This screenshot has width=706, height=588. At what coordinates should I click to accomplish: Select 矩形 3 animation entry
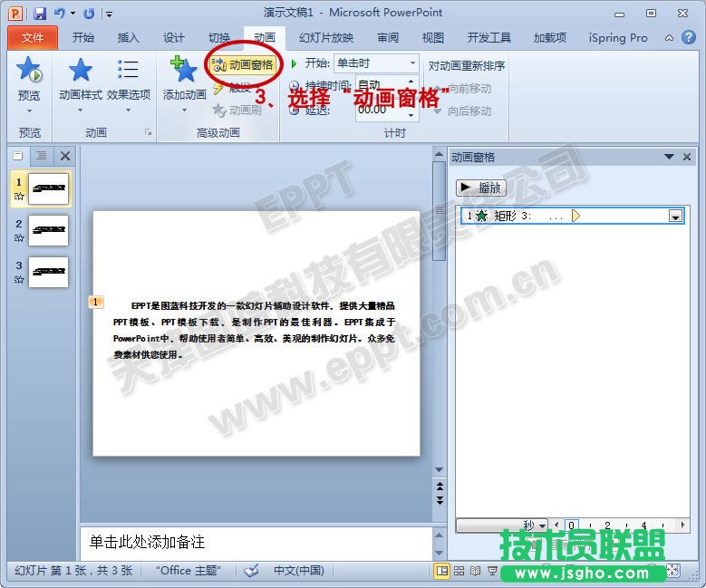(573, 216)
